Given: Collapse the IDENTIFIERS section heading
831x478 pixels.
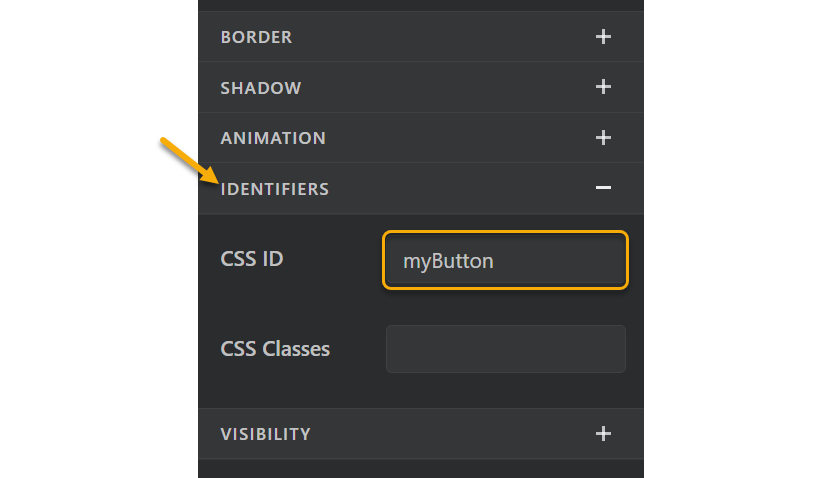Looking at the screenshot, I should coord(275,189).
